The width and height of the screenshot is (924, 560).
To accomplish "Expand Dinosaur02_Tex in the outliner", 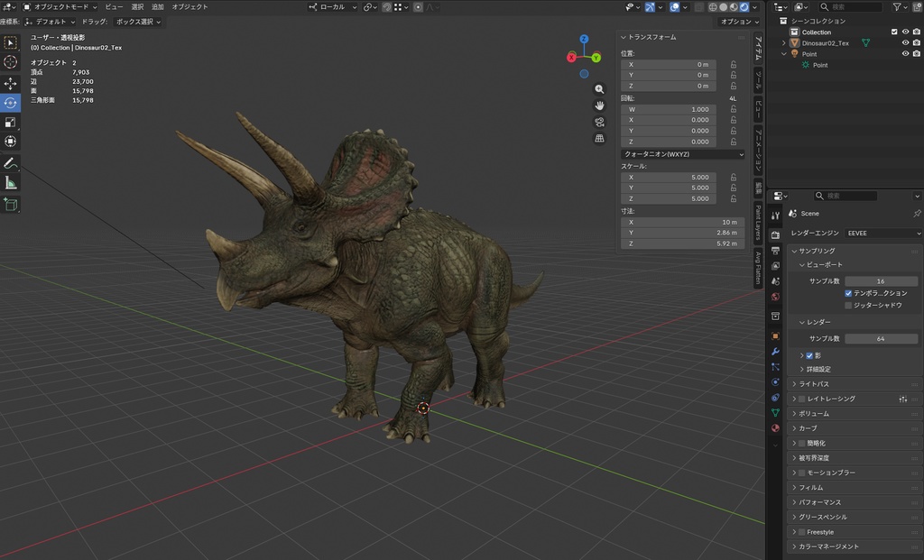I will click(x=783, y=42).
